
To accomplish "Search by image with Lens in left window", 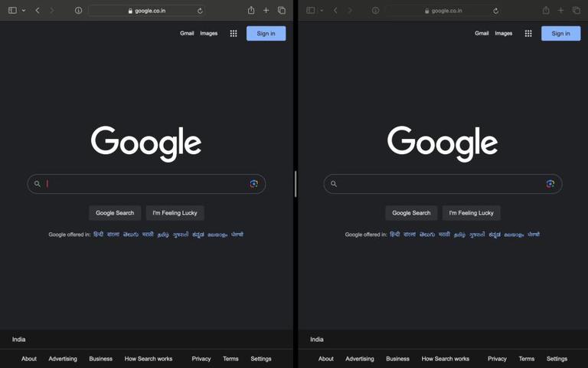I will (x=254, y=184).
